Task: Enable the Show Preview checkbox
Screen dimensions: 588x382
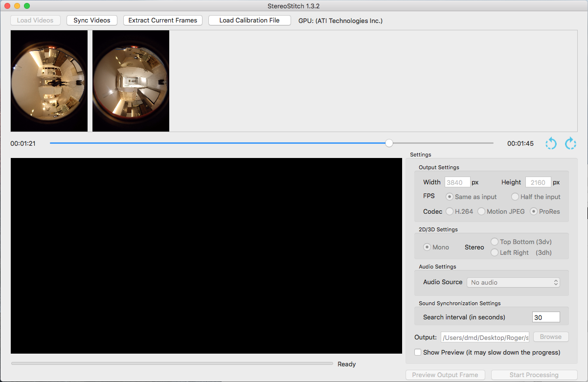Action: (x=418, y=352)
